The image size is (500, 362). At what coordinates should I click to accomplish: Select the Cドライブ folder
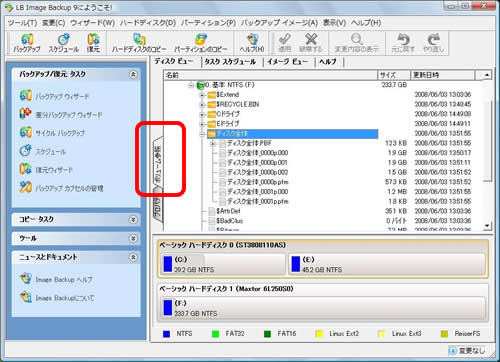pos(223,114)
